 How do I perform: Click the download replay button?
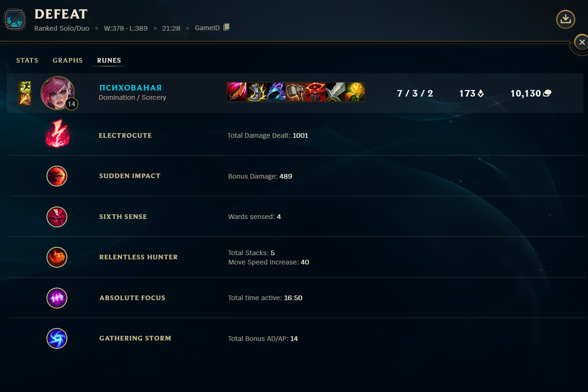[x=565, y=19]
